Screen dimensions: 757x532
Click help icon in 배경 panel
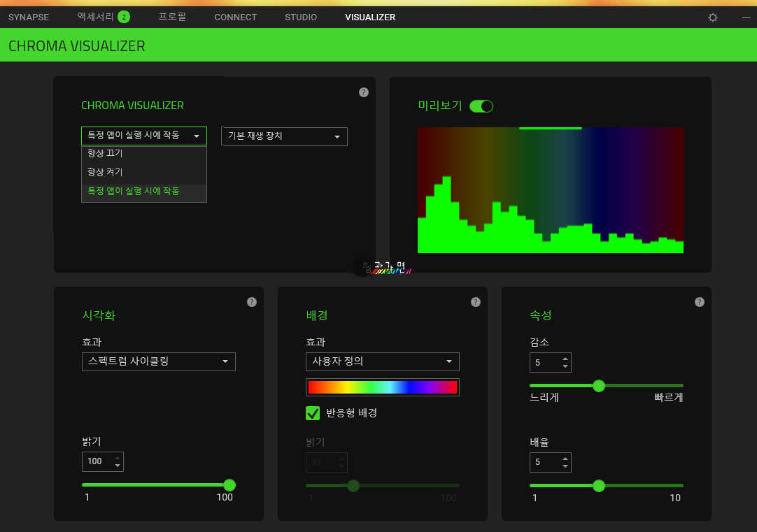pos(476,302)
